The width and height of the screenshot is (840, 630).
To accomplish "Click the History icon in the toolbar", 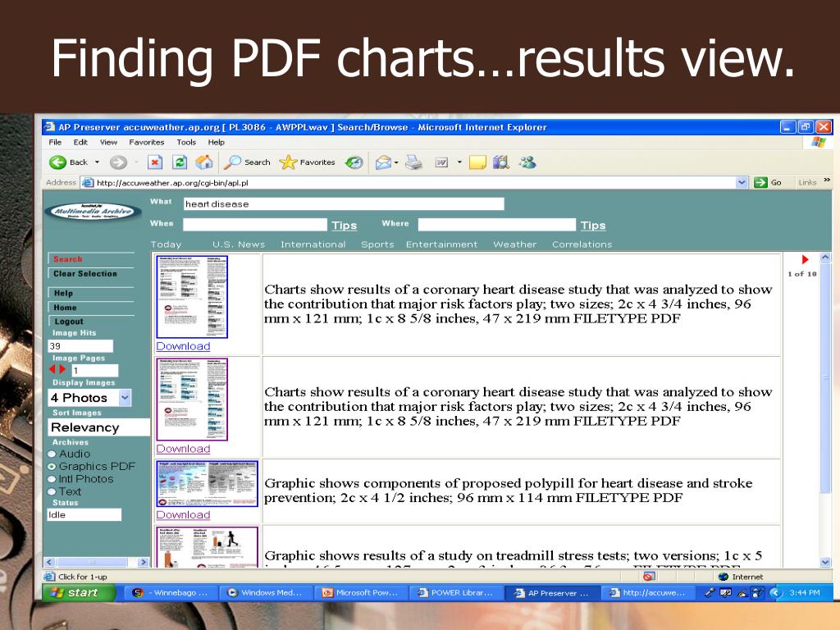I will click(354, 162).
